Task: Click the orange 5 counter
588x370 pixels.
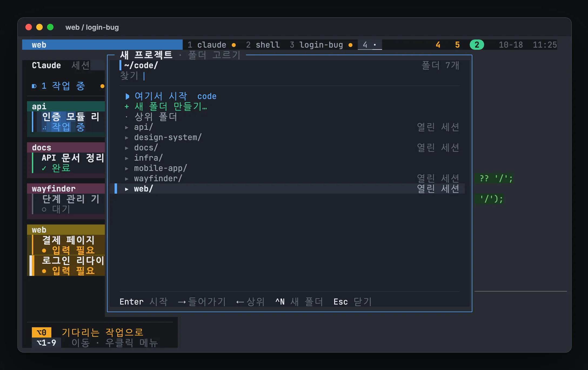Action: tap(457, 45)
